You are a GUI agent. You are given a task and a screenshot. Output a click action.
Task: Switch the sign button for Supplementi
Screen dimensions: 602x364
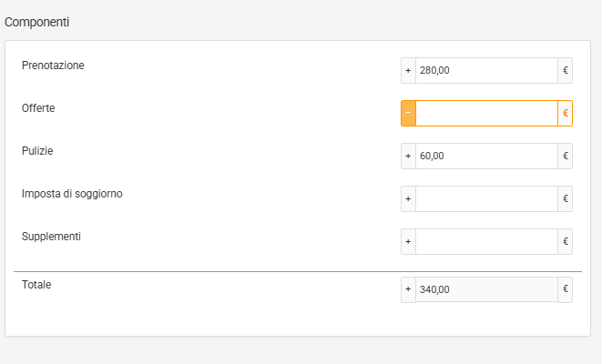point(408,242)
